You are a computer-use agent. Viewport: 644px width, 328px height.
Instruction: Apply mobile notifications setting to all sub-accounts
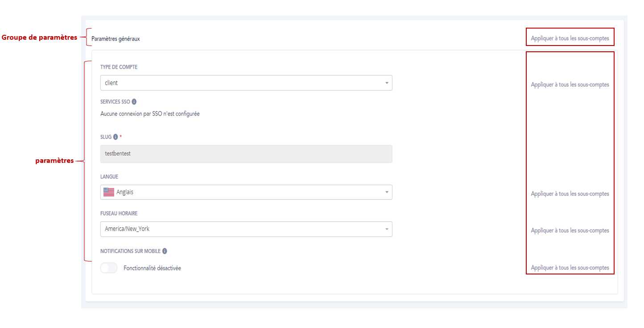(x=570, y=268)
